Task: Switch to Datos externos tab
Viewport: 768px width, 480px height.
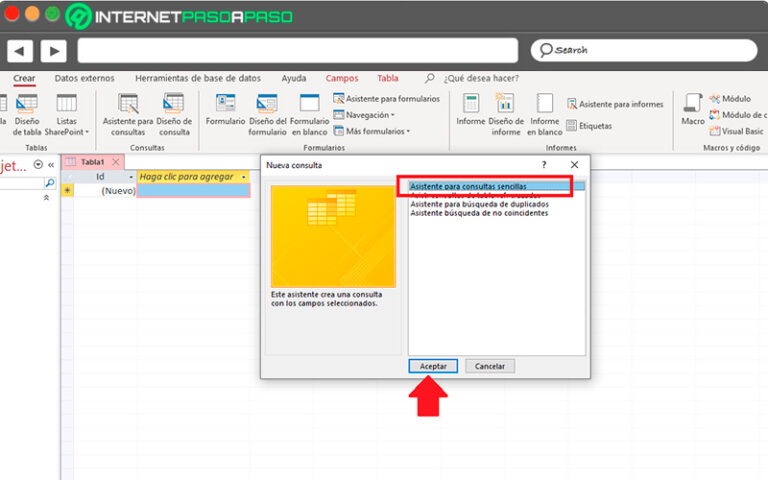Action: pos(84,78)
